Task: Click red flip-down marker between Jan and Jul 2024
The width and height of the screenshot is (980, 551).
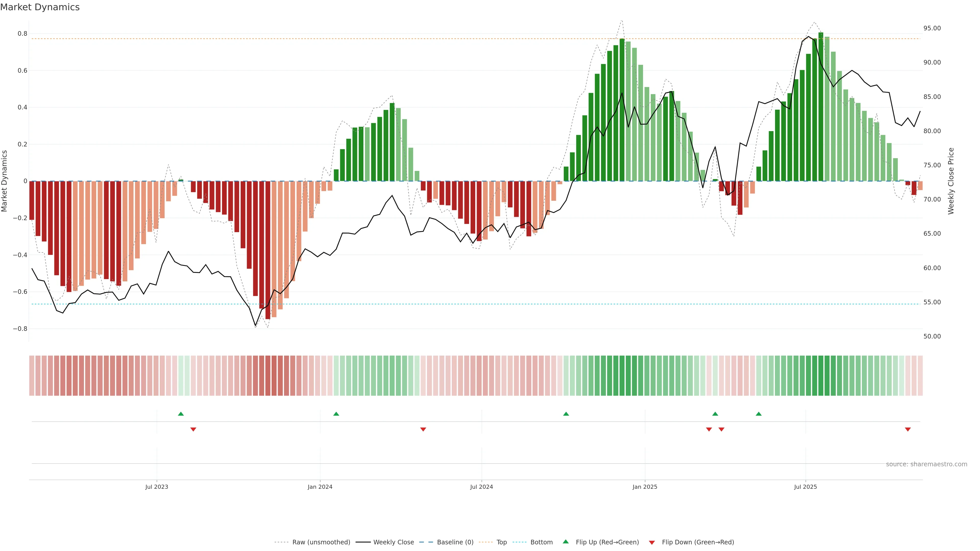Action: [423, 429]
